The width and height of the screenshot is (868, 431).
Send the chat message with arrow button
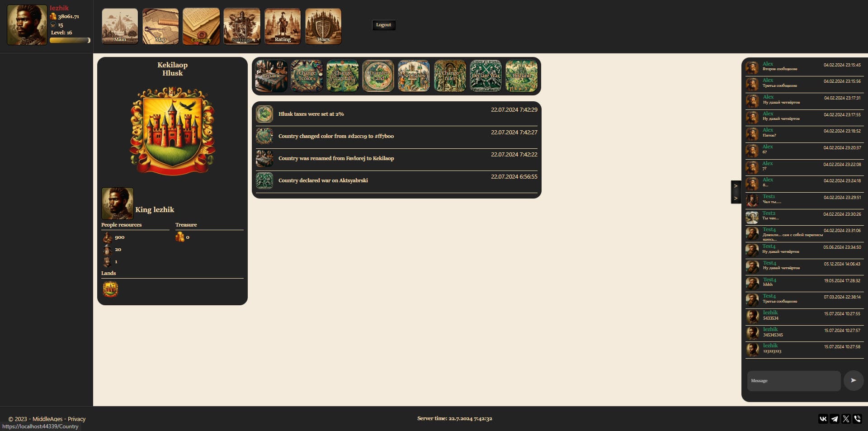coord(853,380)
